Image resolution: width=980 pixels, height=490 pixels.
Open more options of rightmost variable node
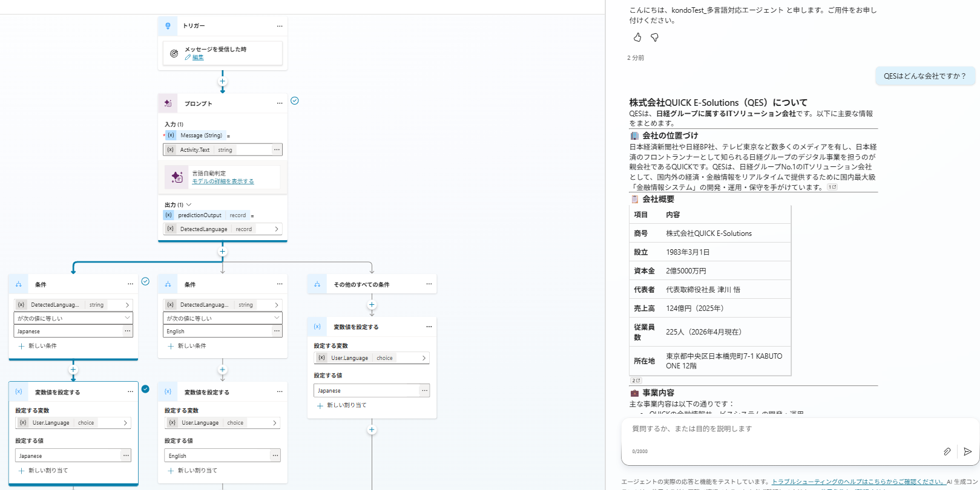pyautogui.click(x=429, y=327)
